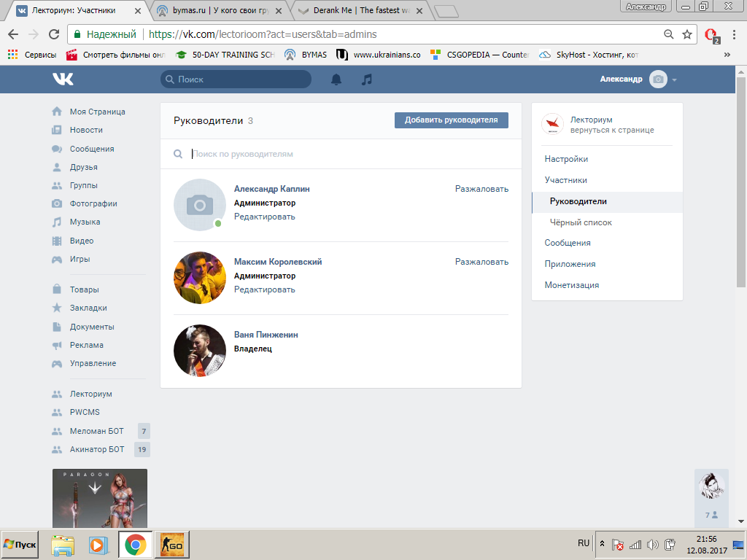Click the Добавить руководителя button
This screenshot has height=560, width=747.
point(451,120)
